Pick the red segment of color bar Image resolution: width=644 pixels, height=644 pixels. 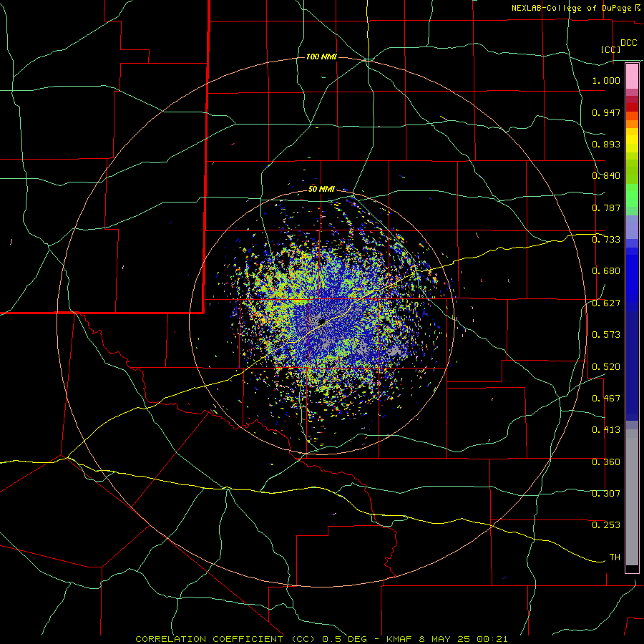[632, 107]
